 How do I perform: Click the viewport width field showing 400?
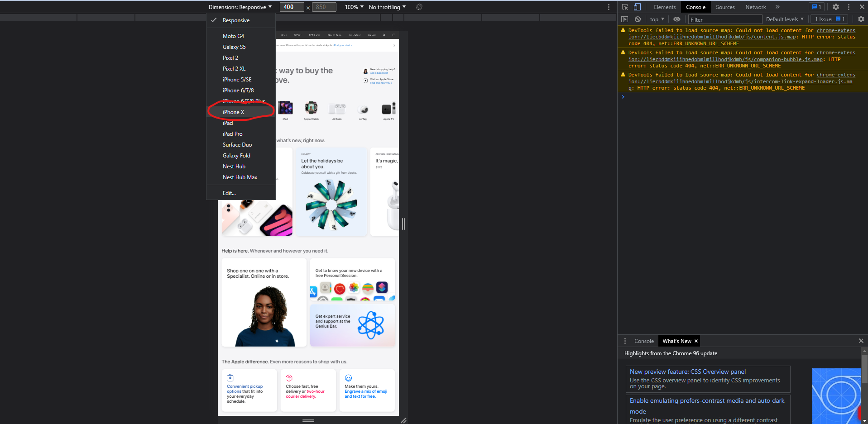(292, 7)
